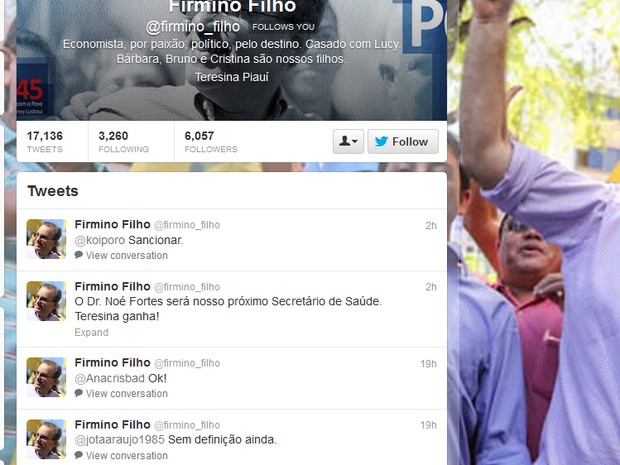View the 3,260 Following list

tap(123, 142)
